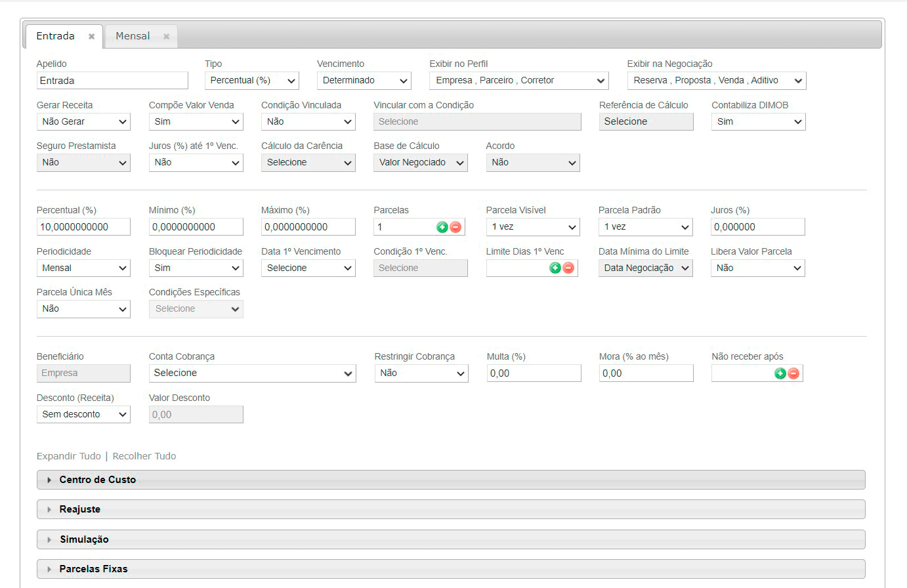Click green plus icon in Parcelas field
Viewport: 907px width, 588px height.
(x=442, y=227)
